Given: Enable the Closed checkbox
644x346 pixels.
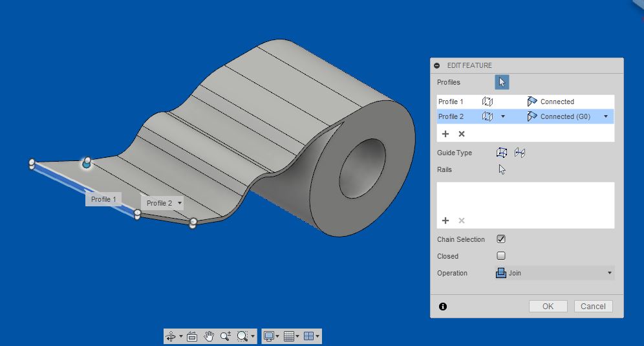Looking at the screenshot, I should (x=501, y=256).
